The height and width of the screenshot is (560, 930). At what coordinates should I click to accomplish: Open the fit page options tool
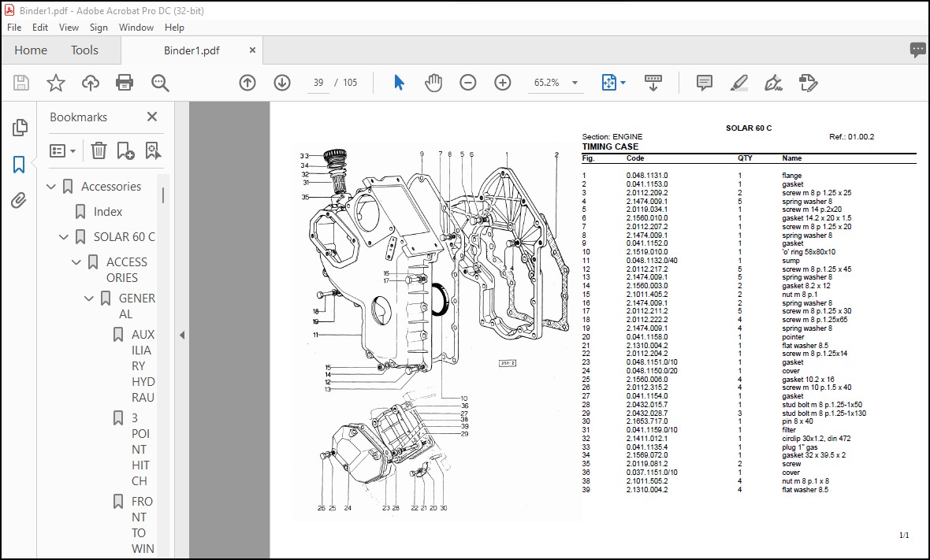(609, 83)
